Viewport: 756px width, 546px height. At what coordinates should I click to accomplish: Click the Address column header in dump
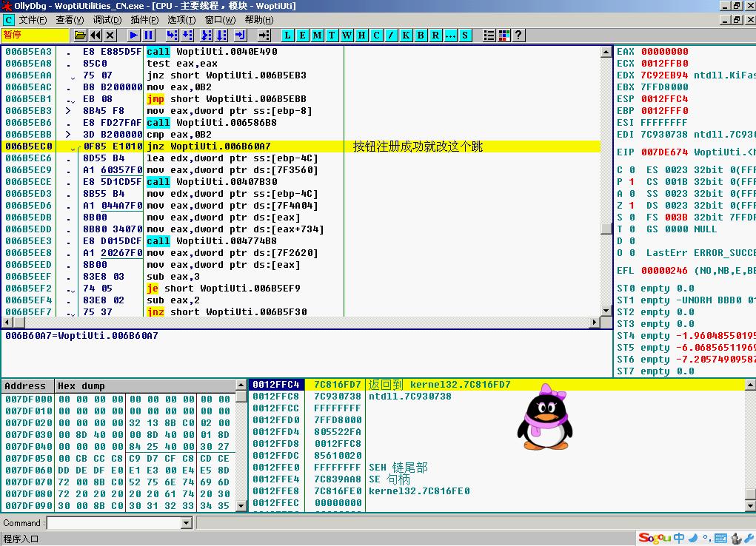[27, 386]
